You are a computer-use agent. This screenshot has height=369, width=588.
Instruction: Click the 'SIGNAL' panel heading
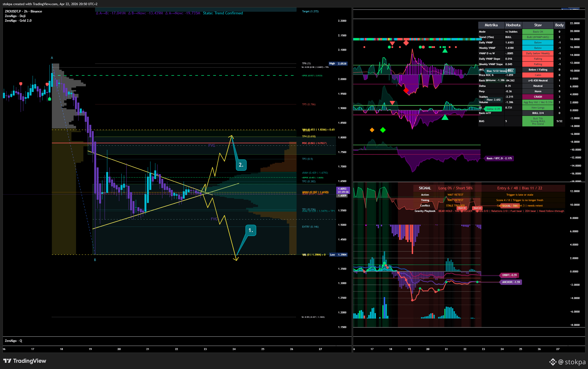(x=425, y=188)
